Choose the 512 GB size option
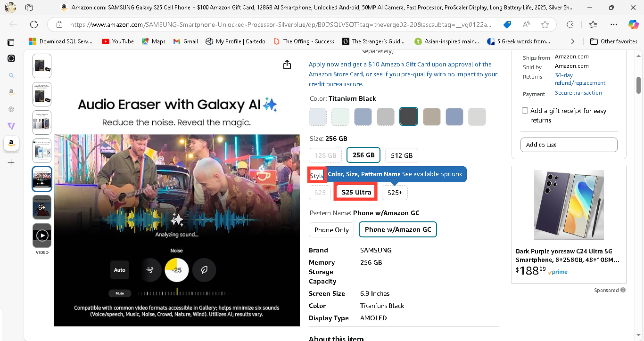644x341 pixels. click(402, 155)
